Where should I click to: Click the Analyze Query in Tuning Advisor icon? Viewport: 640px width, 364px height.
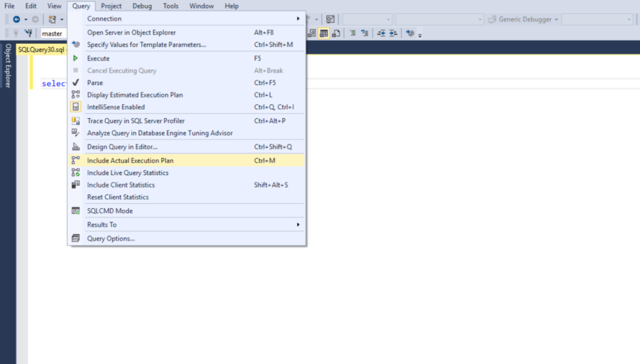(75, 133)
